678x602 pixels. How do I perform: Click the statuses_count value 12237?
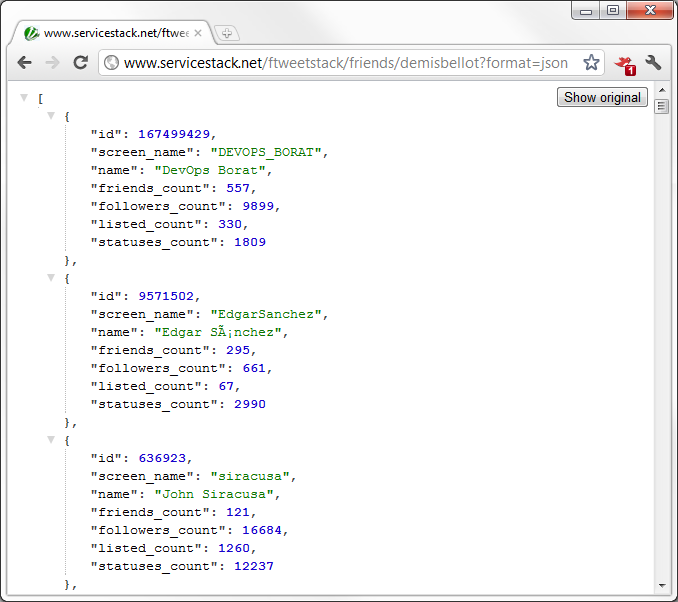pyautogui.click(x=254, y=567)
